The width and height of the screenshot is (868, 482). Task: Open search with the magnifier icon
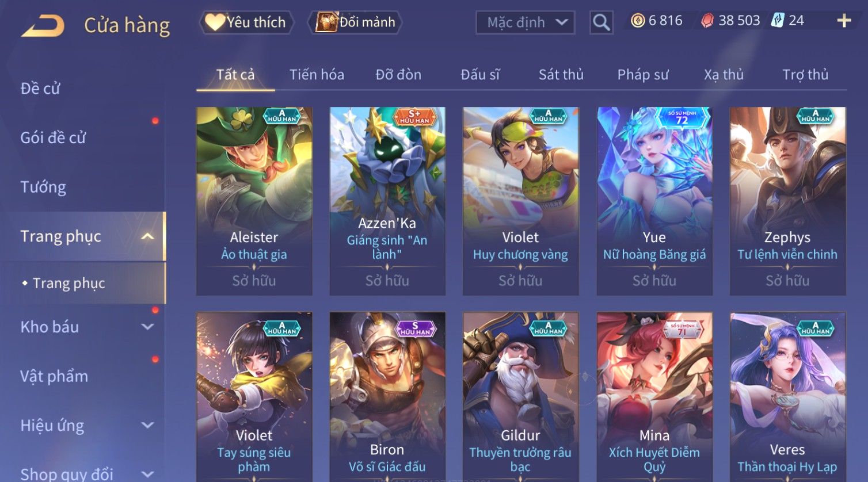click(x=601, y=22)
